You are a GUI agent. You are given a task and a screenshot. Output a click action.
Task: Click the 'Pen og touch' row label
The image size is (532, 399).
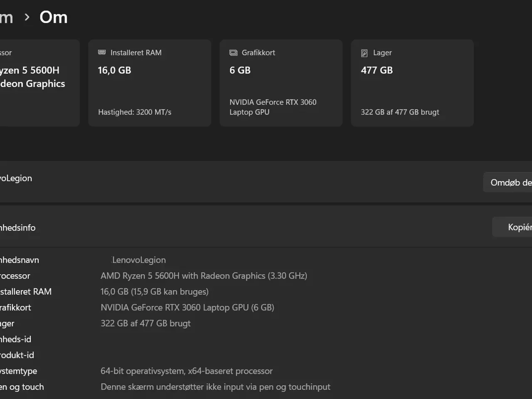pyautogui.click(x=22, y=387)
